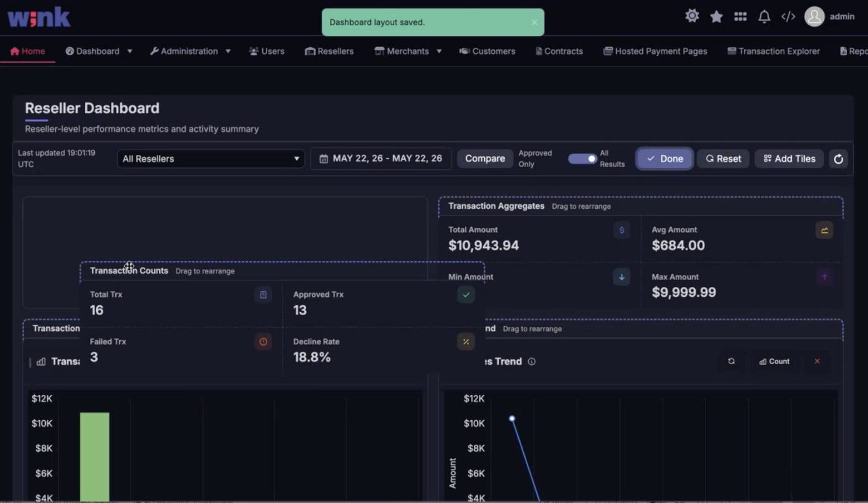Open the Resellers menu item
This screenshot has width=868, height=503.
[x=329, y=51]
